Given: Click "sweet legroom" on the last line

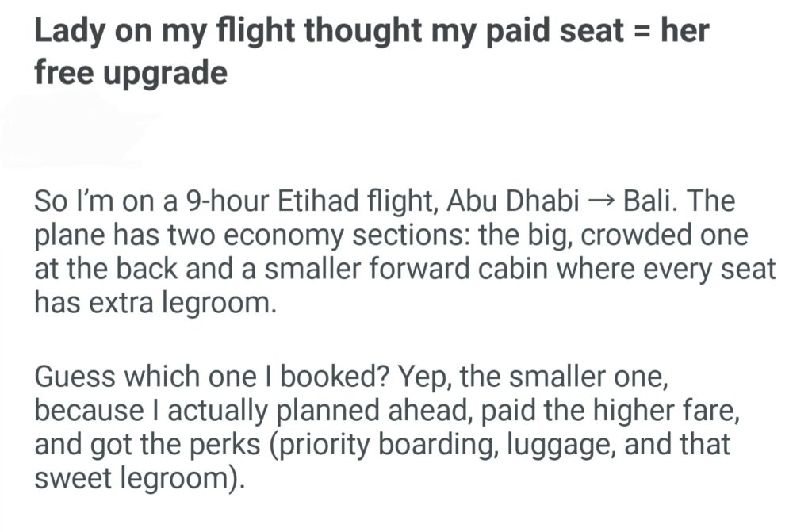Looking at the screenshot, I should (132, 479).
